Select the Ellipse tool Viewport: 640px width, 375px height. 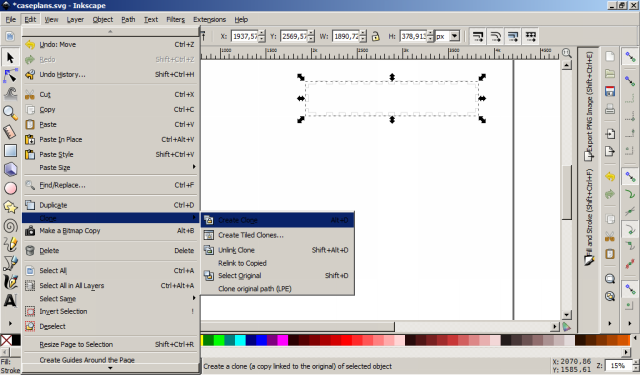(10, 188)
